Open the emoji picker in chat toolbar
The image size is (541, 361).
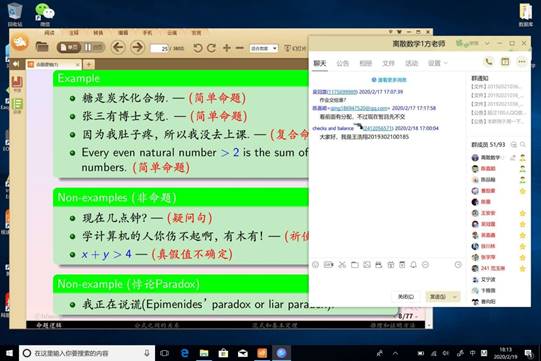click(315, 265)
